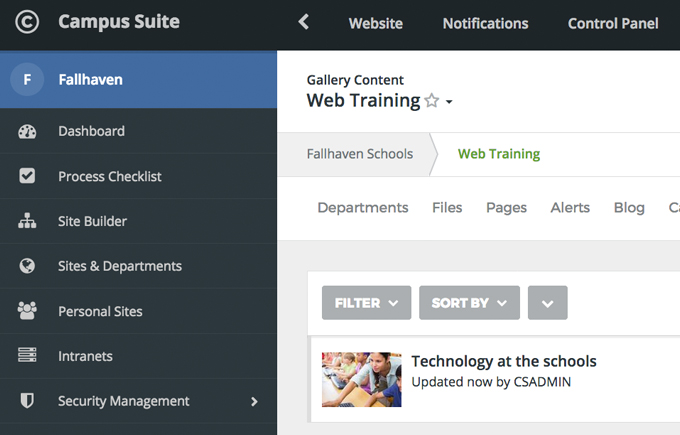
Task: Open the Technology at the schools thumbnail
Action: 361,379
